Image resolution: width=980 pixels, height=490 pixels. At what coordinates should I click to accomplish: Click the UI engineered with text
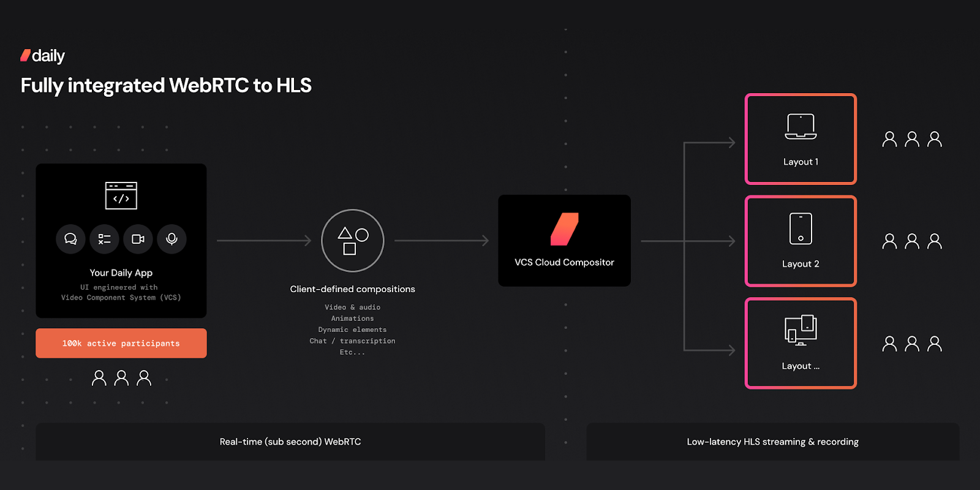pos(119,287)
